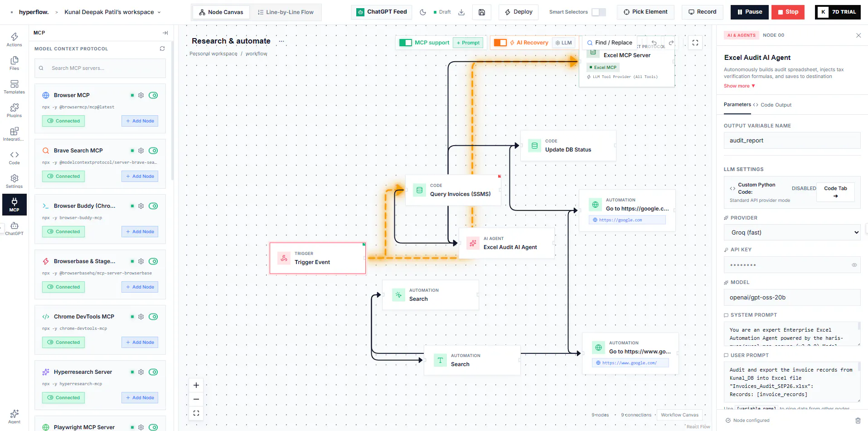The width and height of the screenshot is (868, 431).
Task: Zoom out on the canvas with the minus button
Action: coord(196,399)
